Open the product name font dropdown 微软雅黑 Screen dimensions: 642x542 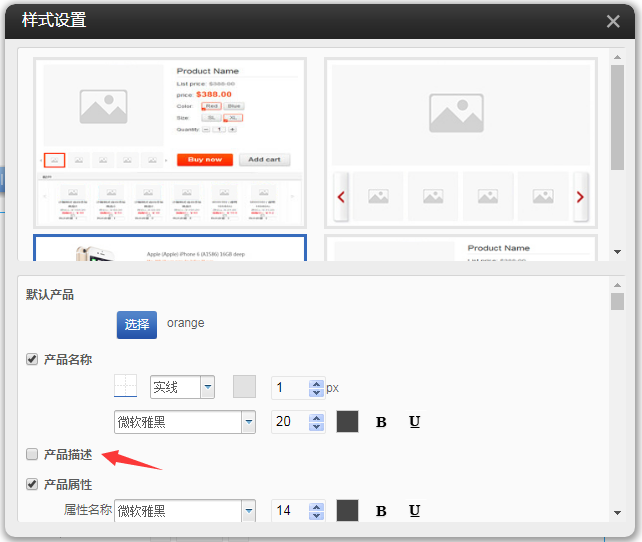click(248, 422)
